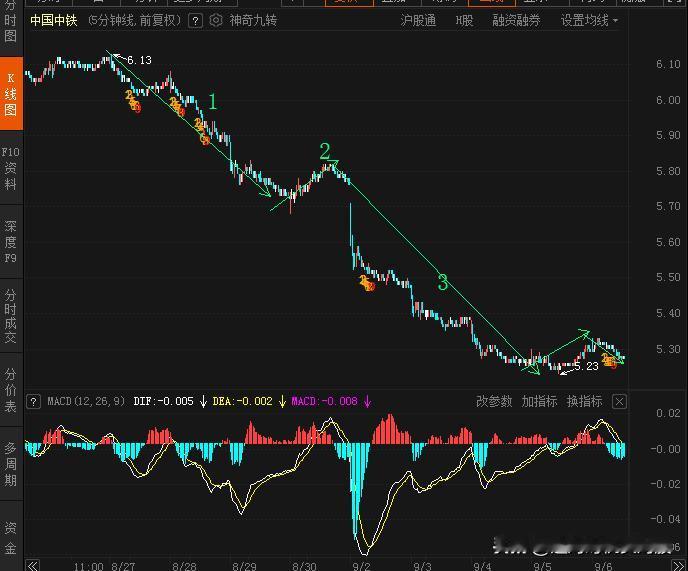The height and width of the screenshot is (571, 688).
Task: Click the 5.70 price axis label
Action: pyautogui.click(x=668, y=206)
